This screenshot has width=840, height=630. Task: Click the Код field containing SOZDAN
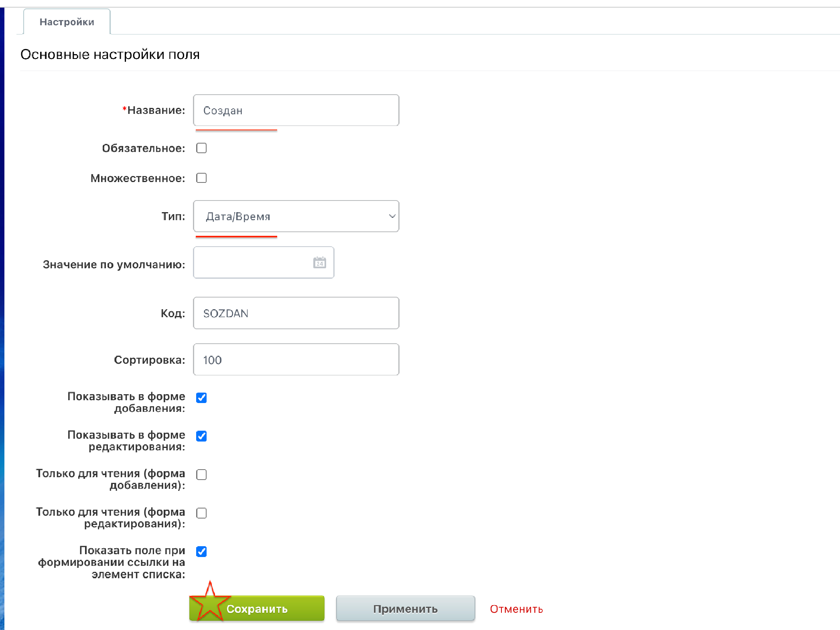point(296,313)
